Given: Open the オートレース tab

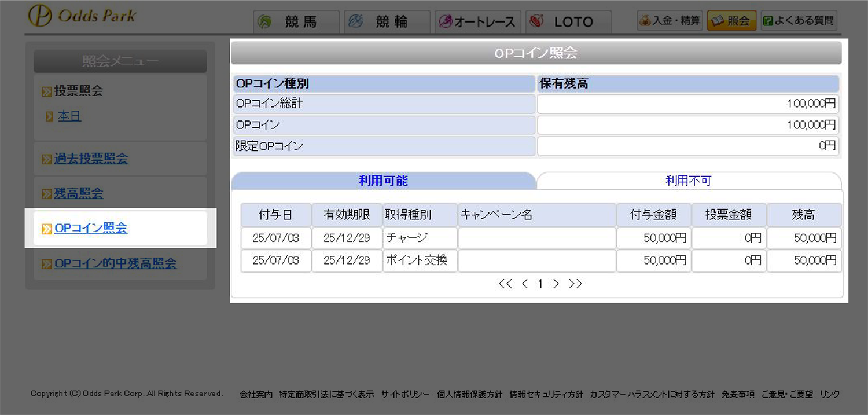Looking at the screenshot, I should (x=478, y=22).
